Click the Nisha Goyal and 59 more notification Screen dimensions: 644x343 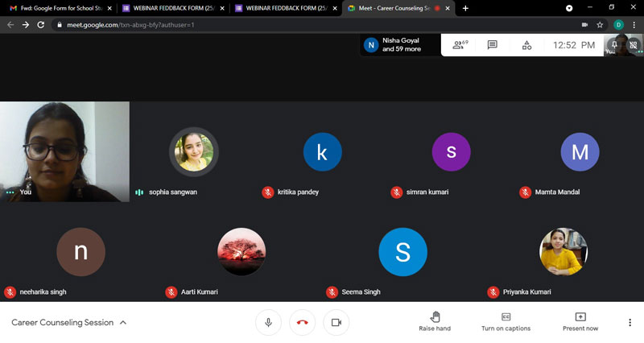pos(400,45)
